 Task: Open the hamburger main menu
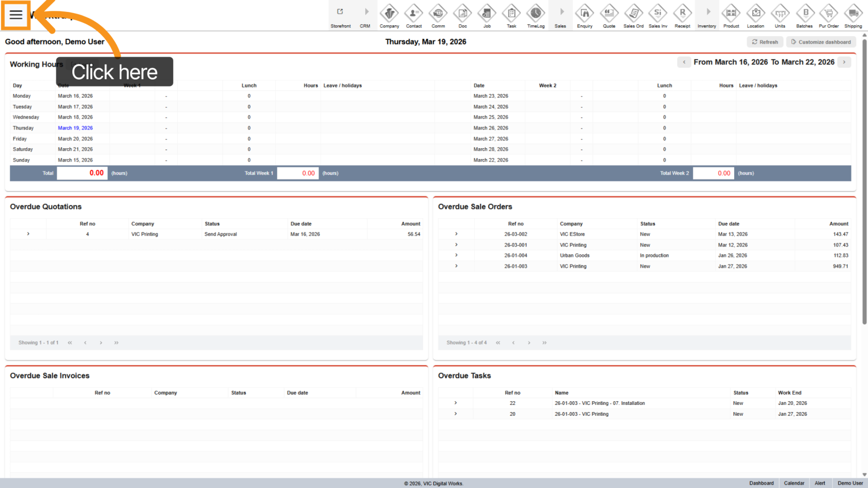16,15
